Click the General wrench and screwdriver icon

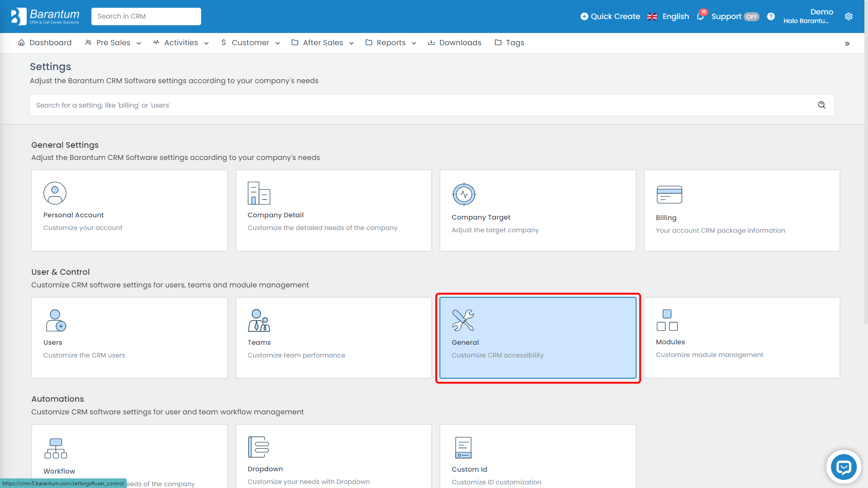pyautogui.click(x=463, y=320)
